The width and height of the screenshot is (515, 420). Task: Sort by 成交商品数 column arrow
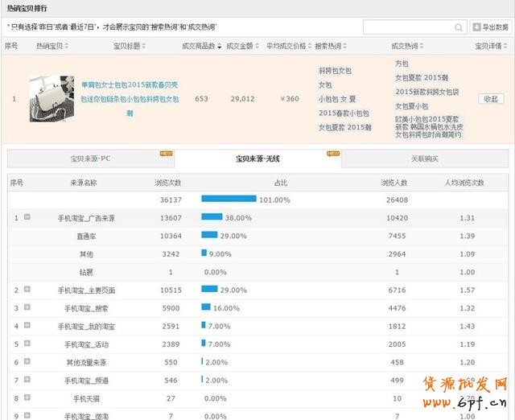220,47
